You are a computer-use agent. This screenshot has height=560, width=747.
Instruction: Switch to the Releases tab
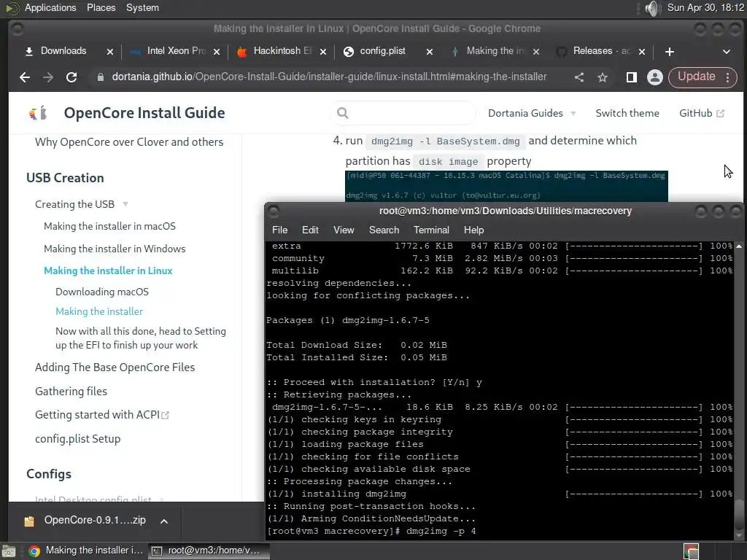point(600,51)
